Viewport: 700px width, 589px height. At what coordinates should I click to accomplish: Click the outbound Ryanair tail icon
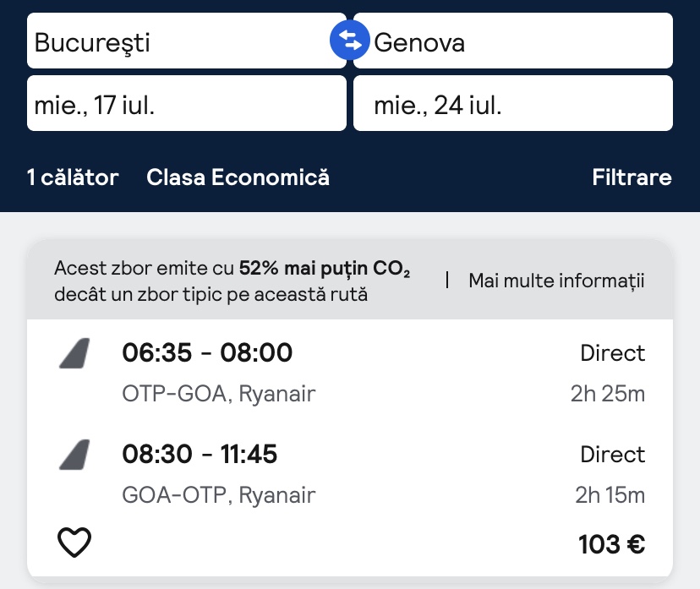(74, 353)
